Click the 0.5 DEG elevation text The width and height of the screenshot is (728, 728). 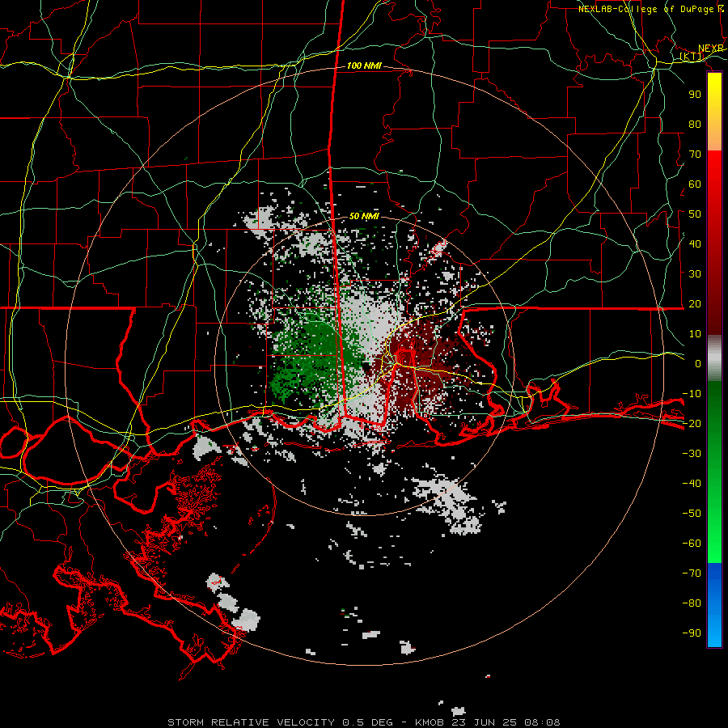[x=367, y=722]
